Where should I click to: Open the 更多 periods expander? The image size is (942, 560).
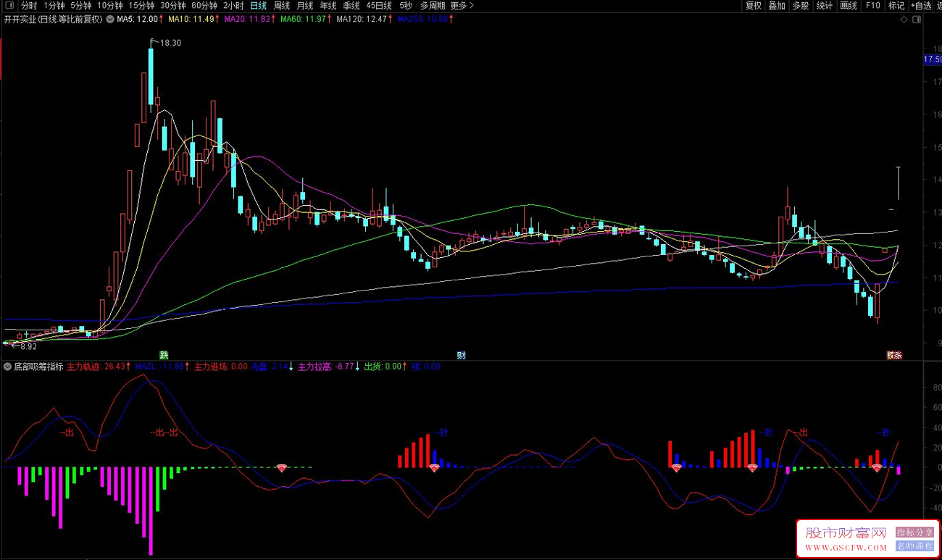point(462,6)
